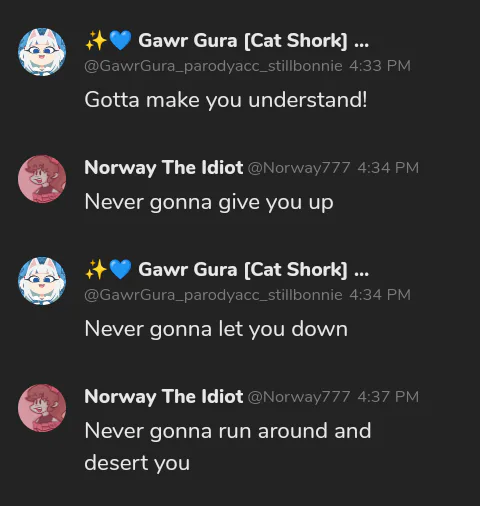Viewport: 480px width, 506px height.
Task: Select the message "Gotta make you understand!"
Action: click(x=226, y=100)
